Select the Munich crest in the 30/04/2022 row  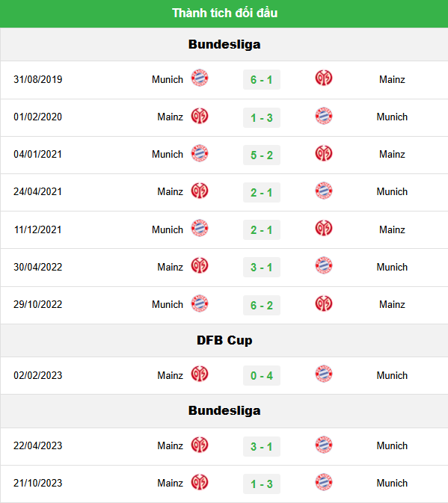pos(324,265)
